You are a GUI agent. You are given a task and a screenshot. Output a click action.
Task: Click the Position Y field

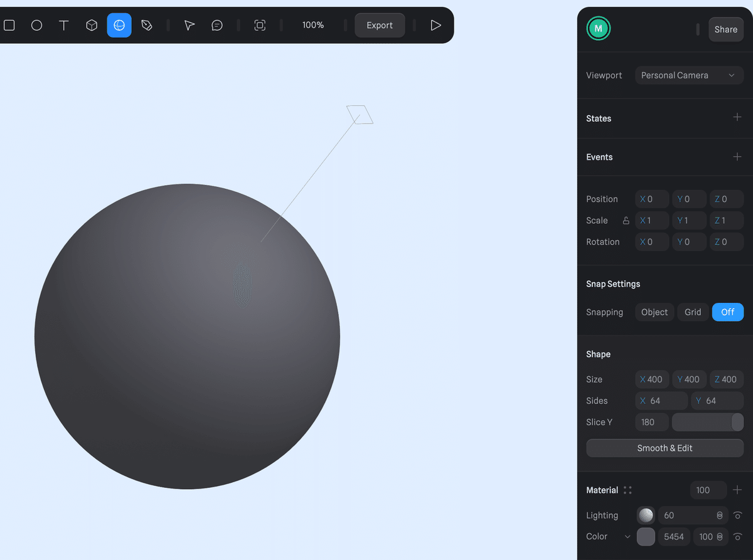(x=689, y=199)
